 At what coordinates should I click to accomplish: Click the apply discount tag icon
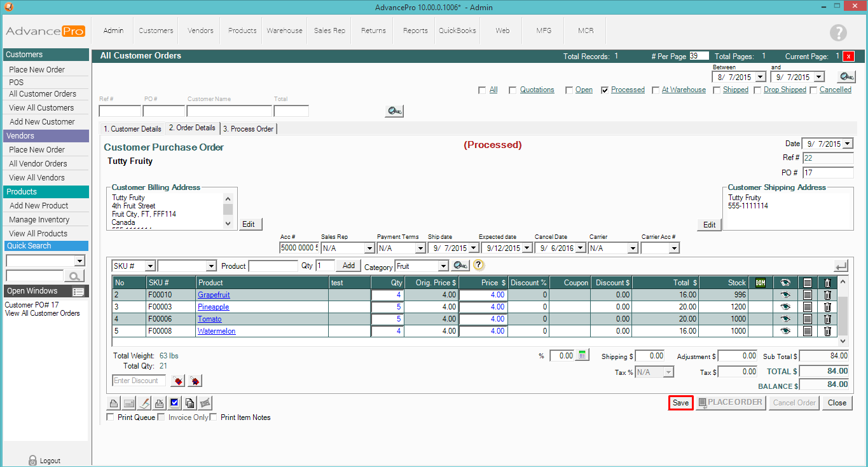tap(178, 381)
